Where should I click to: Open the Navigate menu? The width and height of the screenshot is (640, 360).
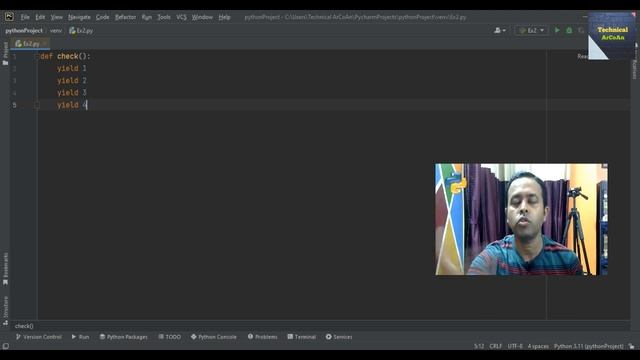(79, 17)
